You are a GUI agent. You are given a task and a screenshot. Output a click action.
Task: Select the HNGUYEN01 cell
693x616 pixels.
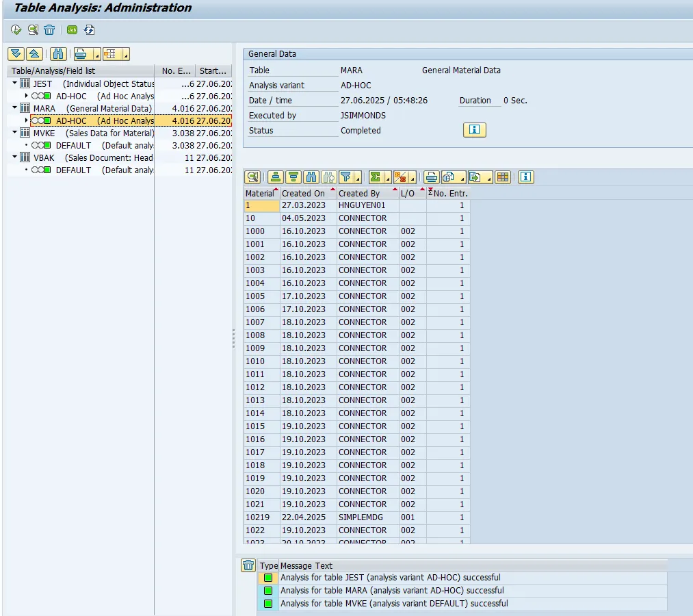(368, 205)
